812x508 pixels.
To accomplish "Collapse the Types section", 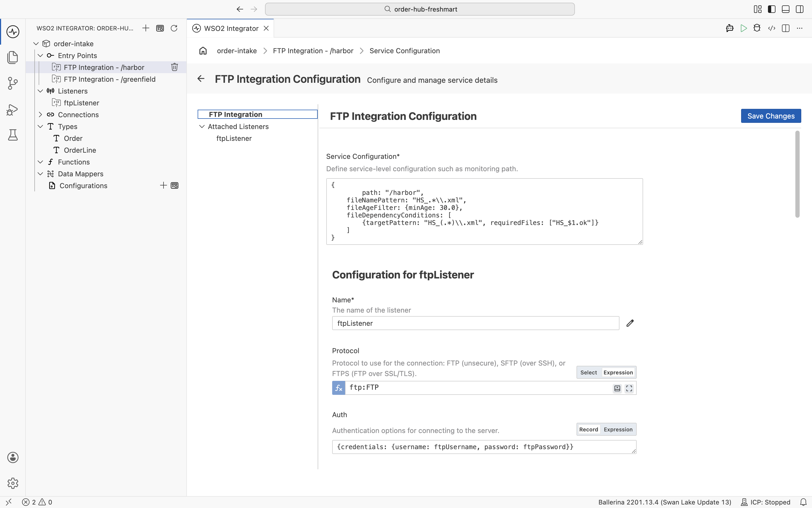I will [40, 126].
